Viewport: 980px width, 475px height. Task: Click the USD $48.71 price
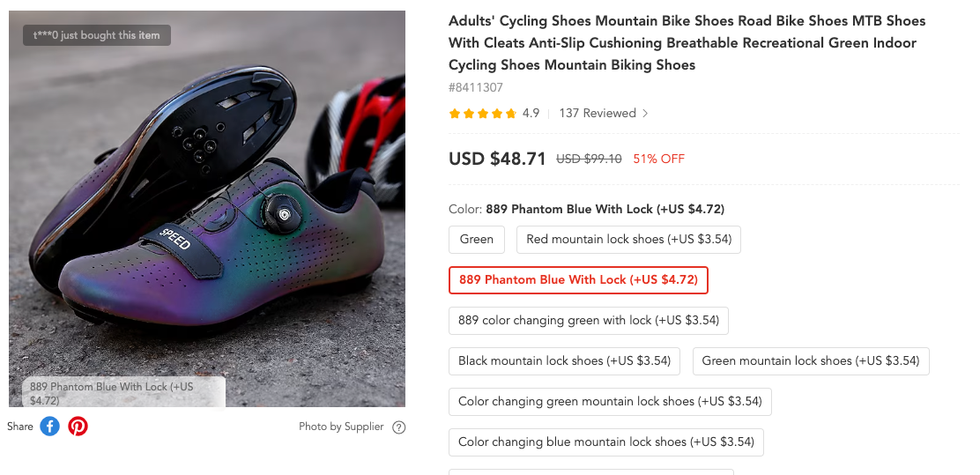[497, 159]
